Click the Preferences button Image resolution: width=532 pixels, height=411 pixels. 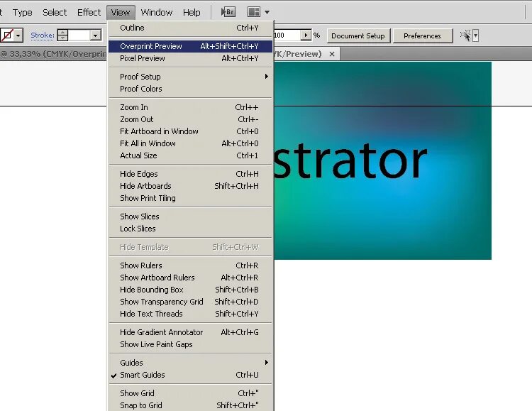pyautogui.click(x=423, y=35)
